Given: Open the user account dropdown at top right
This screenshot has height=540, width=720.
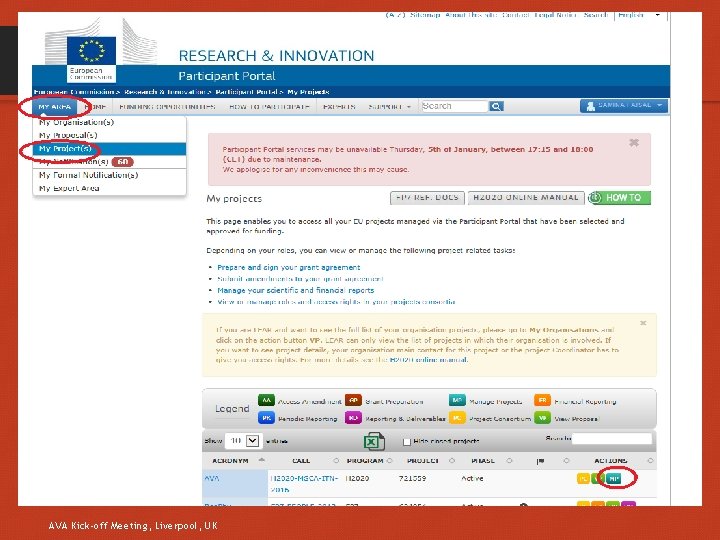Looking at the screenshot, I should pos(624,106).
